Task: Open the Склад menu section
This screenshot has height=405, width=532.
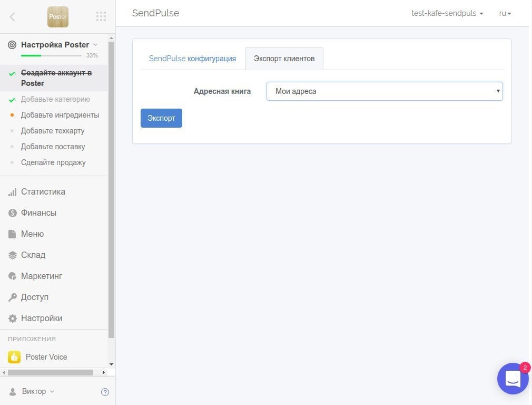Action: (33, 255)
